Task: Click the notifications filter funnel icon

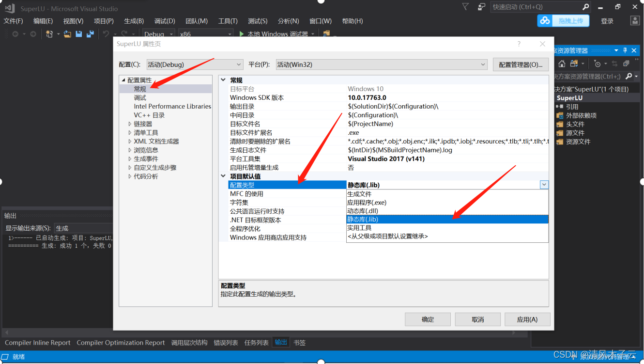Action: (465, 7)
